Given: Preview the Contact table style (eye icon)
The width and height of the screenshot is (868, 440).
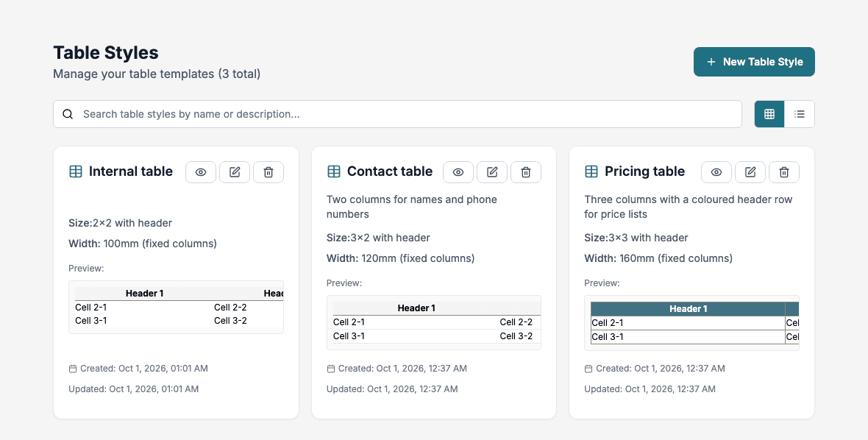Looking at the screenshot, I should point(458,172).
